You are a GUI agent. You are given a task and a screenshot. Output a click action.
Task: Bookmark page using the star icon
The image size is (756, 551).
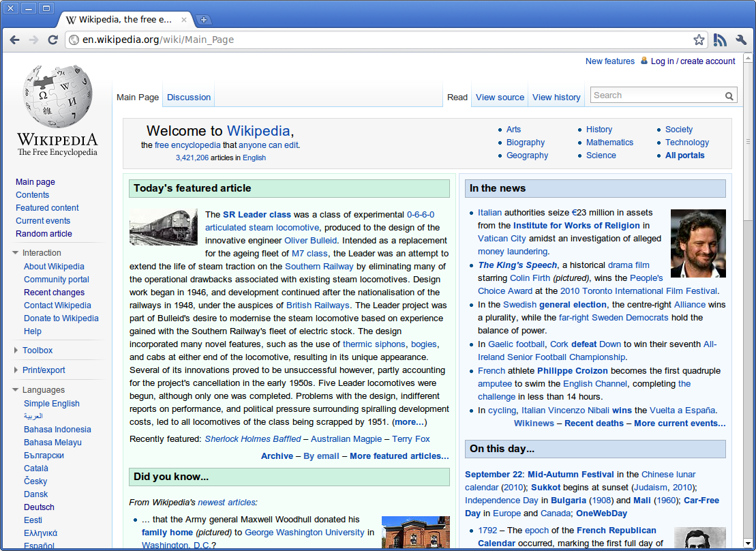pos(699,40)
